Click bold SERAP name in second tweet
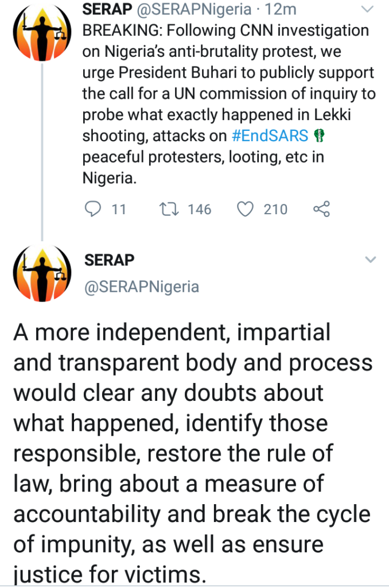 pos(109,260)
